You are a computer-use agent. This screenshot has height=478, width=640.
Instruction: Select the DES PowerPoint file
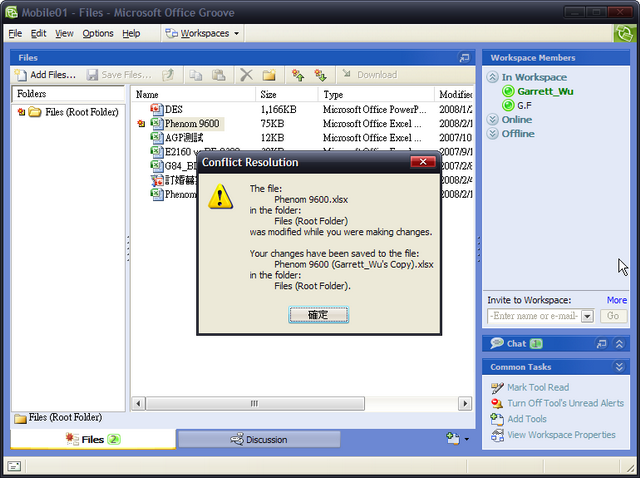(x=173, y=109)
